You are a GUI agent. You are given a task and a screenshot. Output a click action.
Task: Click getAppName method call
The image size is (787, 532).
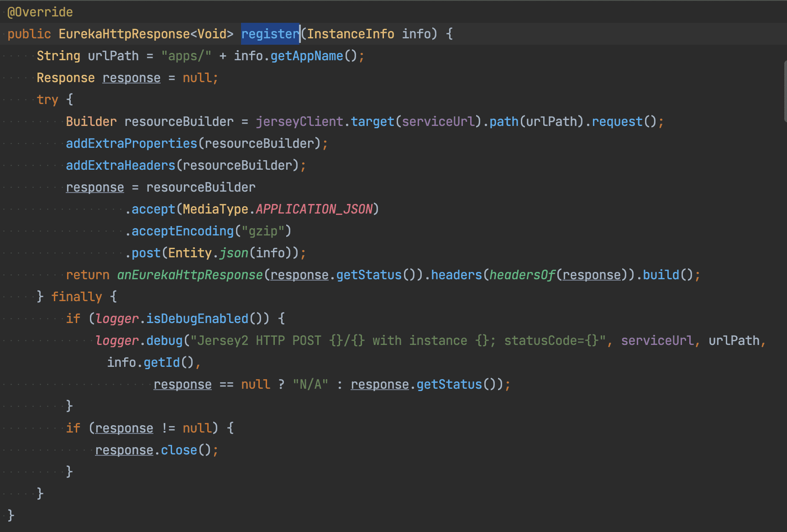(307, 56)
